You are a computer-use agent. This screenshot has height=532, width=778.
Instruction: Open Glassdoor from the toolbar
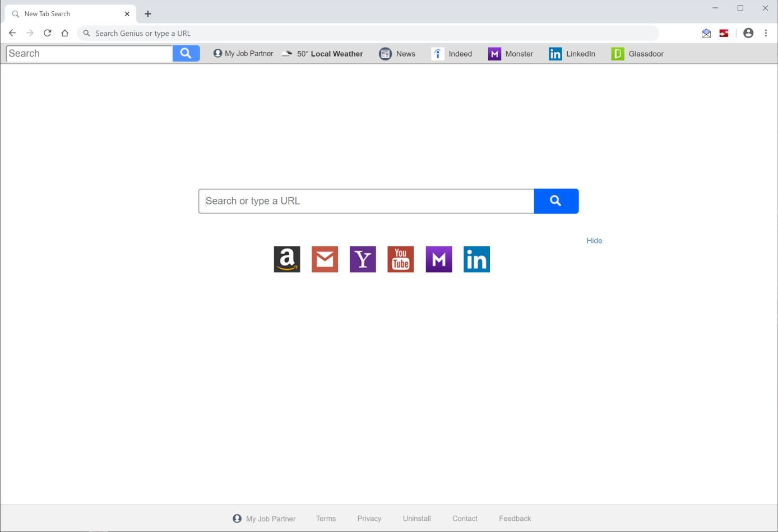[x=638, y=54]
